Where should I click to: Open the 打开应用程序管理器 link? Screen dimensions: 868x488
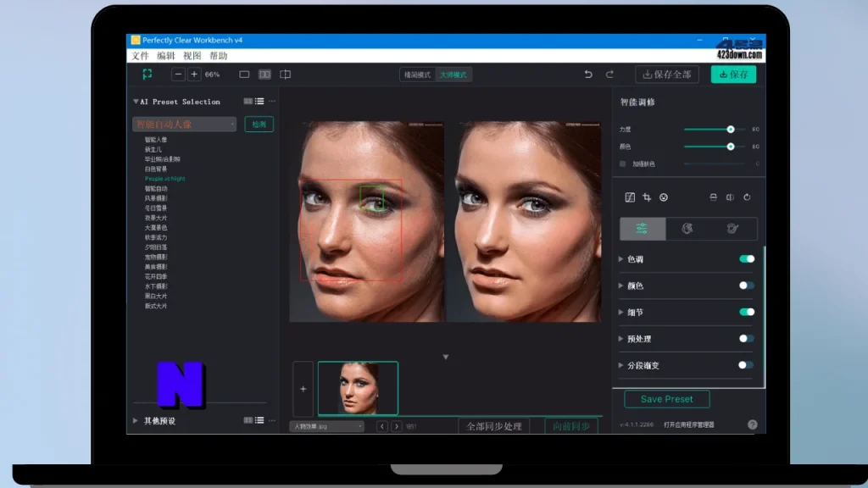[688, 425]
